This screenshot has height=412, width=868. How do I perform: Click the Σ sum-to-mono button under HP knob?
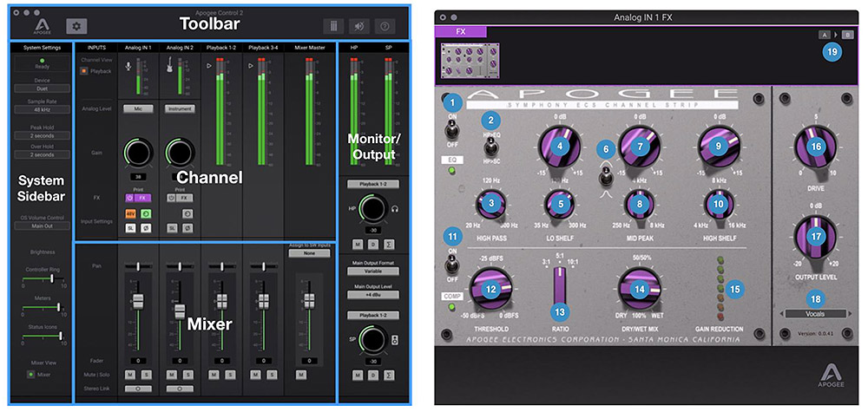[389, 245]
